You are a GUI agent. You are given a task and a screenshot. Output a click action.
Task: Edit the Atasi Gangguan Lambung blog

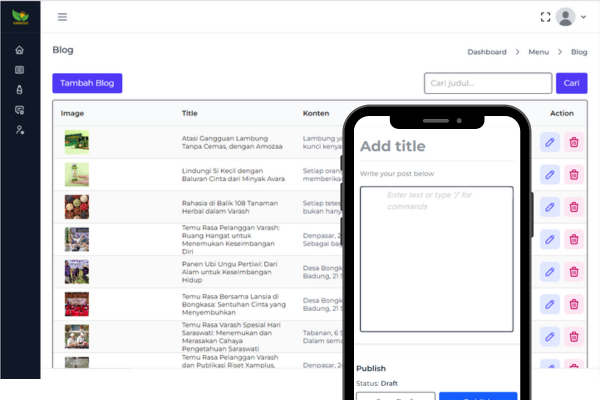550,142
